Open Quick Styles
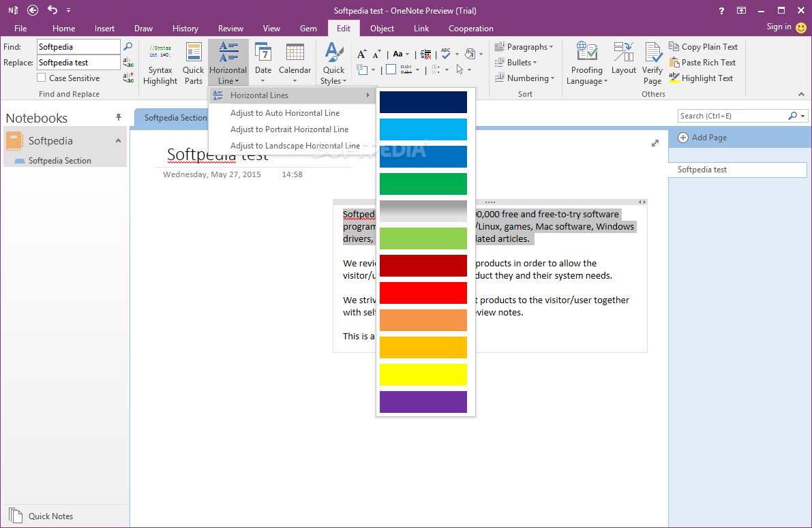Viewport: 812px width, 528px height. coord(333,64)
